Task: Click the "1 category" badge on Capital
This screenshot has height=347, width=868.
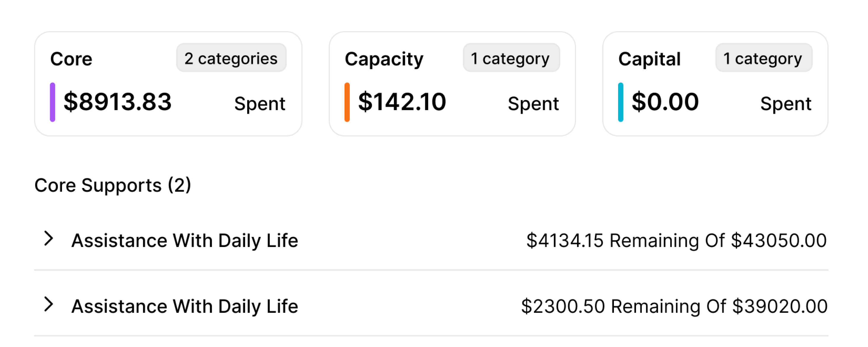Action: click(x=764, y=58)
